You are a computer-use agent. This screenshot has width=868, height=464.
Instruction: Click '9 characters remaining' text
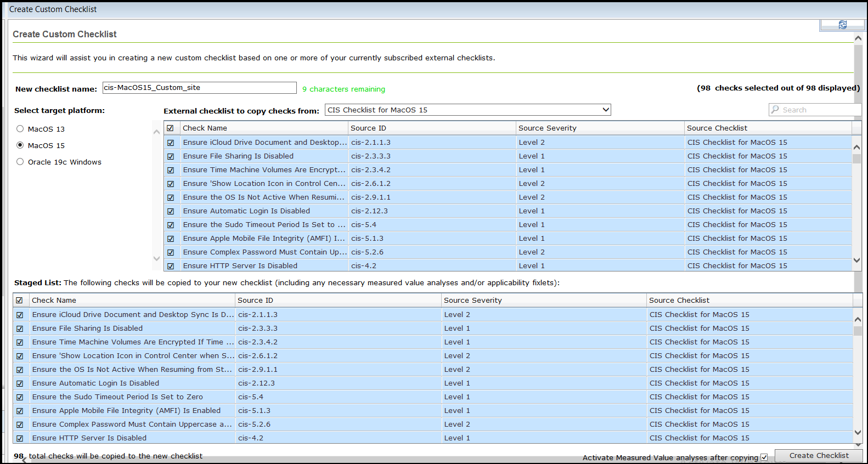click(x=343, y=89)
